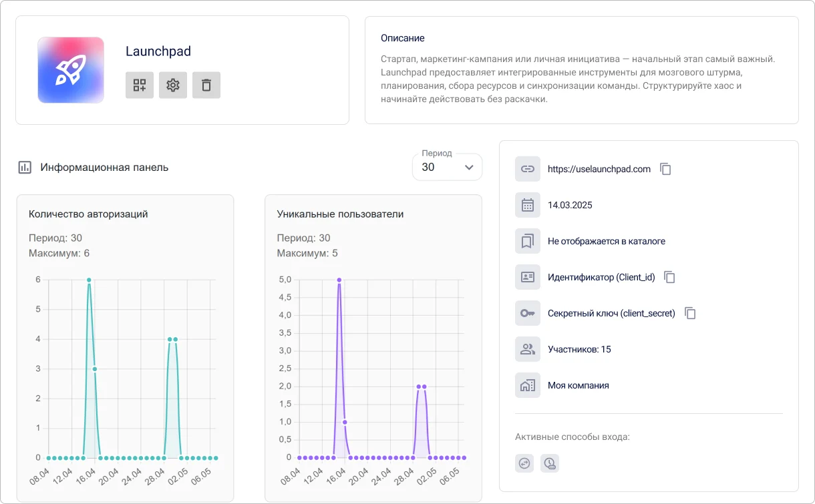
Task: Open the Период dropdown showing 30
Action: (447, 167)
